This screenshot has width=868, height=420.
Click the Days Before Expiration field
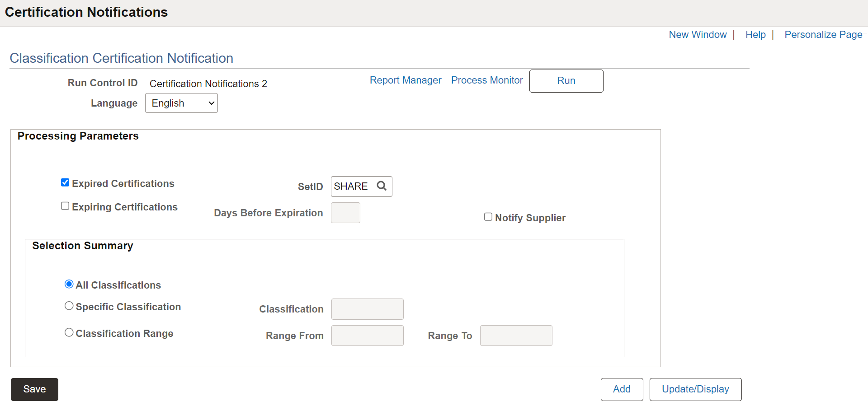[345, 213]
